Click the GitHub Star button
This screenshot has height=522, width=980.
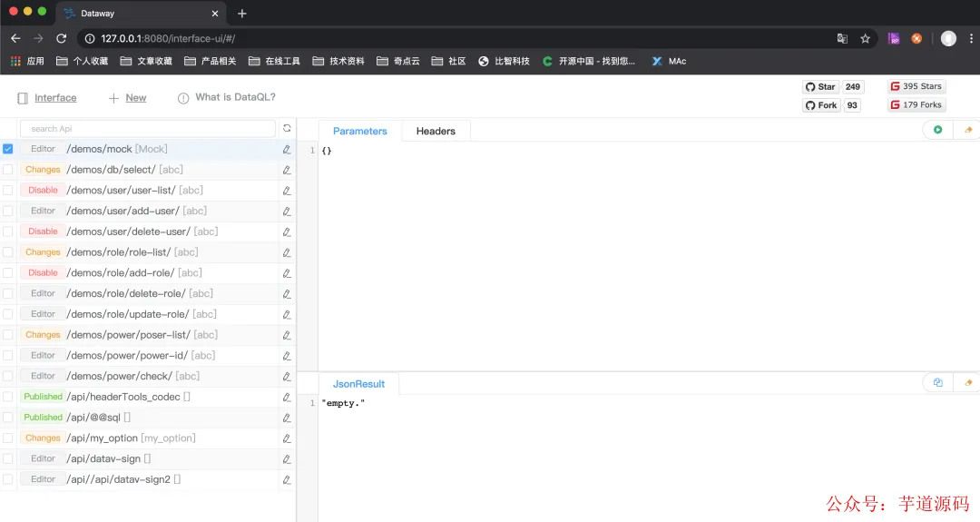coord(820,86)
